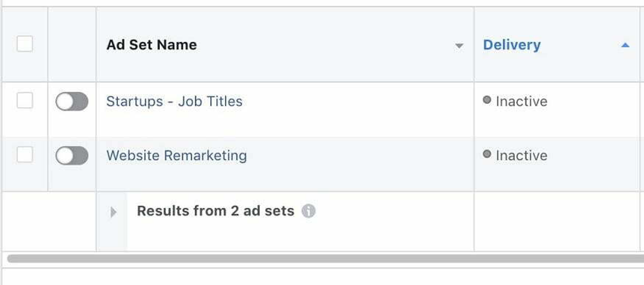
Task: Expand the Results from 2 ad sets row
Action: 113,212
